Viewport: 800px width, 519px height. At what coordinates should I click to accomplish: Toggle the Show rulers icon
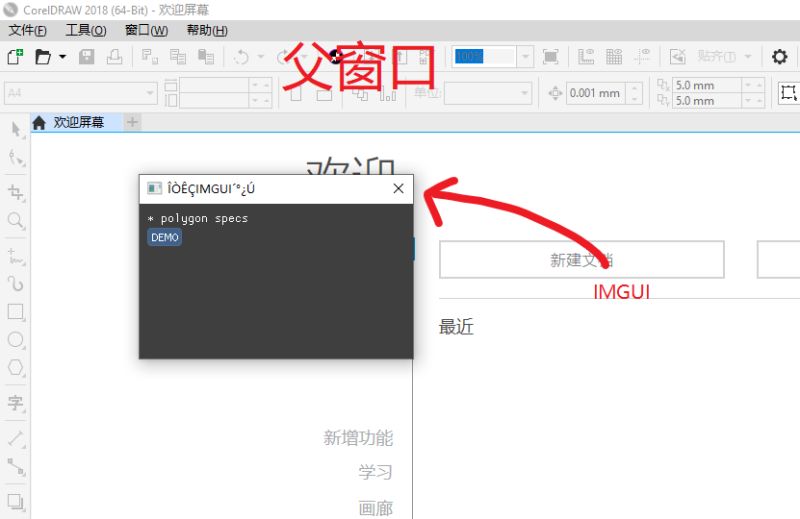point(586,57)
